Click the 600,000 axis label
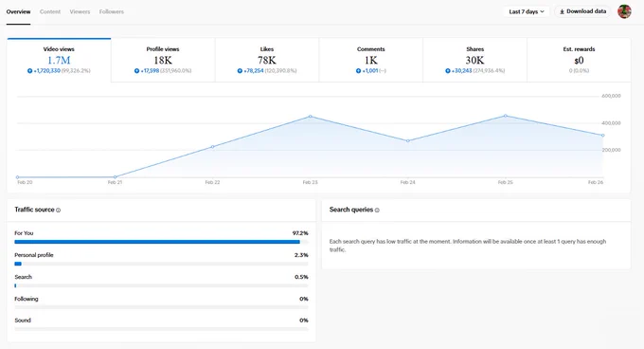This screenshot has width=644, height=349. point(611,96)
